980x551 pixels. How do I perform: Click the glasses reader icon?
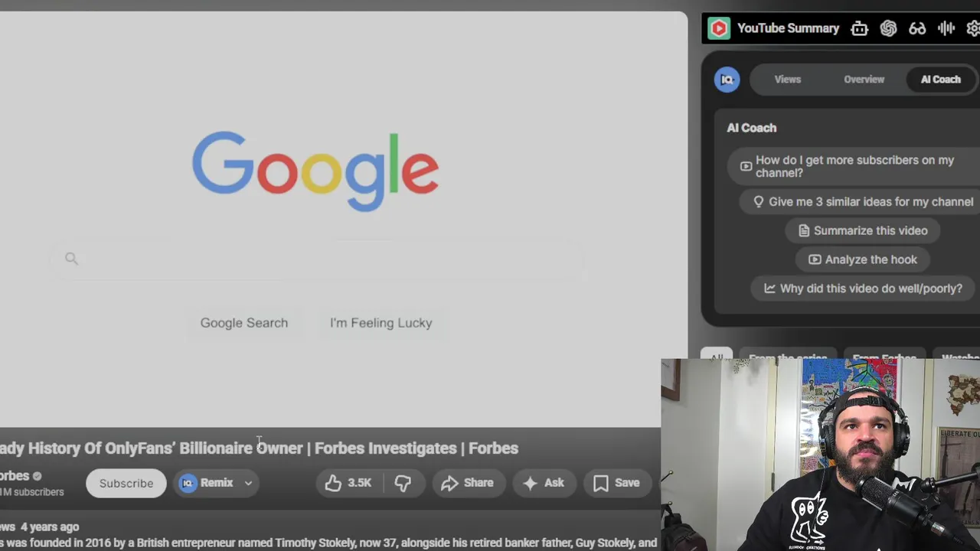tap(917, 28)
